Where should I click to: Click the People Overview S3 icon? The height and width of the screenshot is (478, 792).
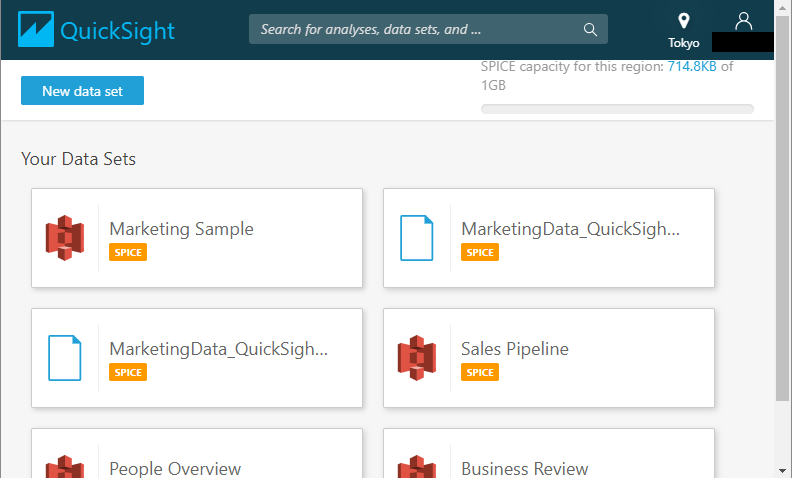[x=65, y=466]
